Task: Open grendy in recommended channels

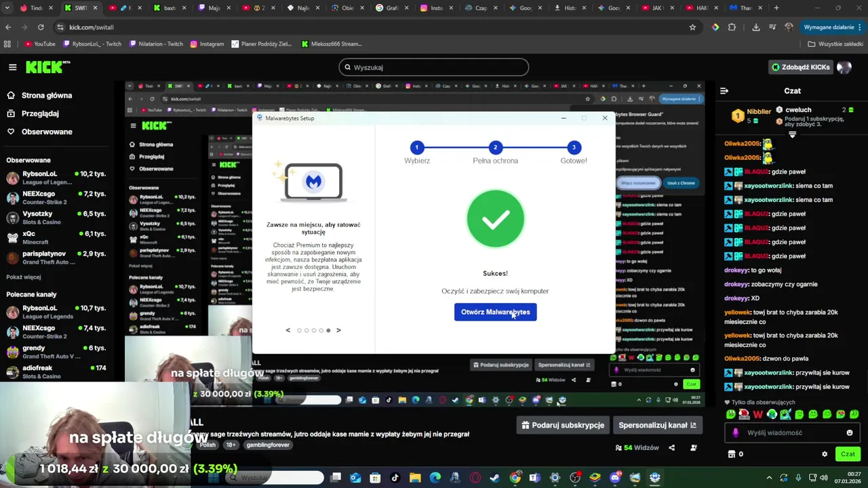Action: (x=56, y=352)
